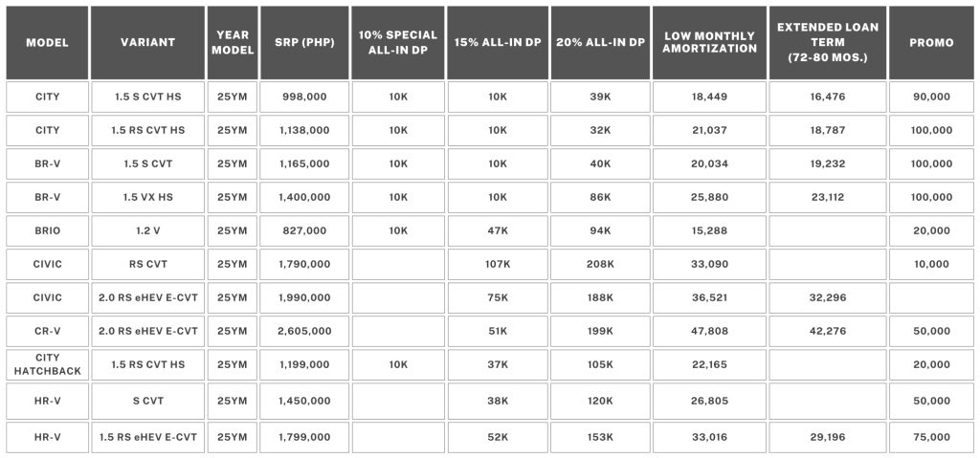Click the 10% SPECIAL ALL-IN DP header
The width and height of the screenshot is (980, 458).
[397, 43]
